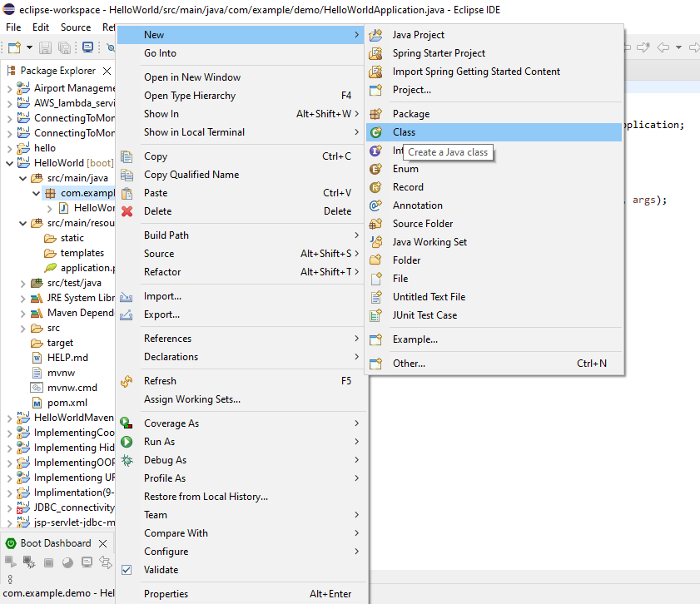The image size is (700, 604).
Task: Select pom.xml in Package Explorer
Action: (67, 403)
